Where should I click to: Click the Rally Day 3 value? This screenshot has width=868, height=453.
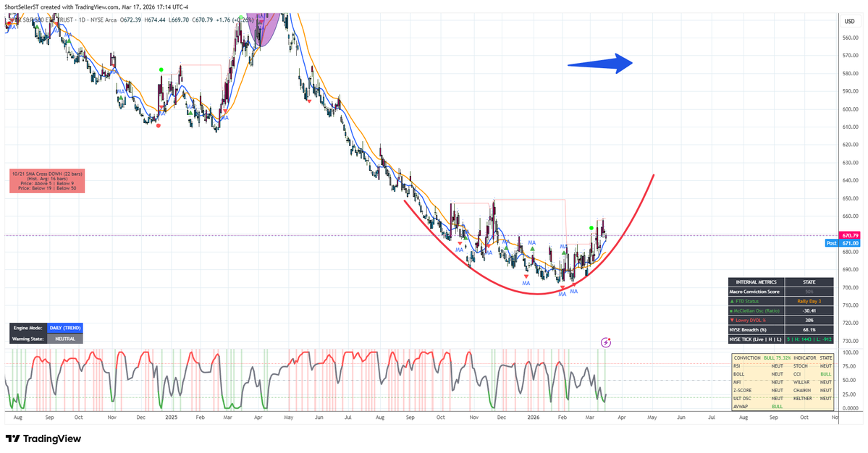tap(809, 301)
